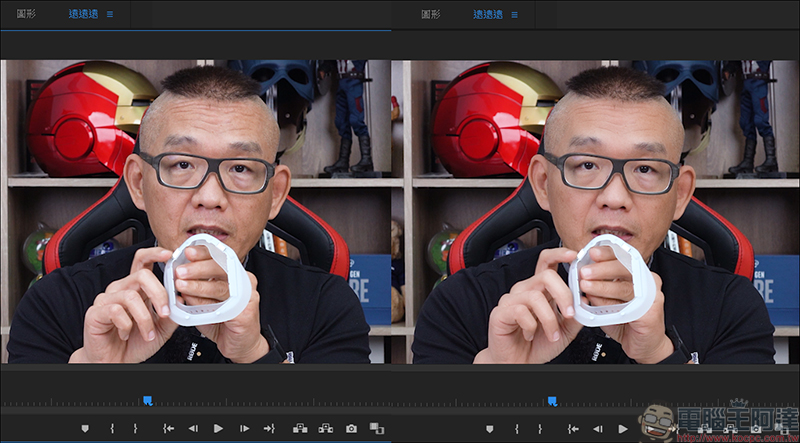Image resolution: width=800 pixels, height=443 pixels.
Task: Click the Extract button in left monitor
Action: coord(325,428)
